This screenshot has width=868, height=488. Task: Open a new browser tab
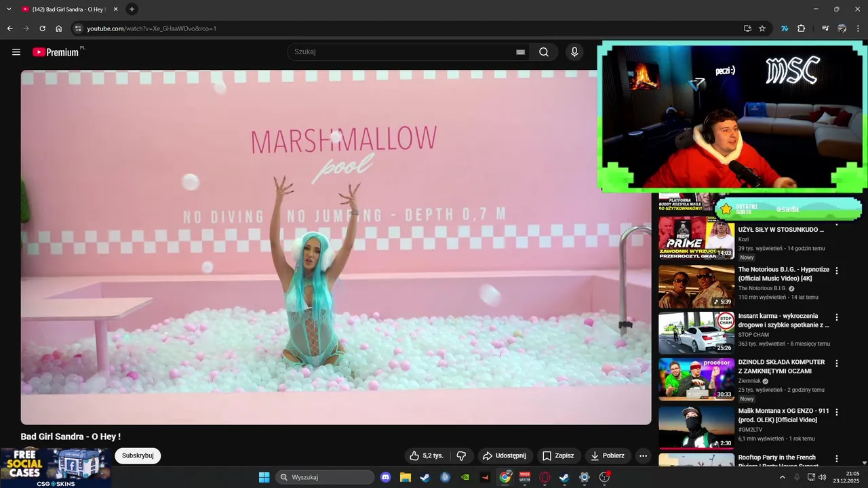point(132,9)
